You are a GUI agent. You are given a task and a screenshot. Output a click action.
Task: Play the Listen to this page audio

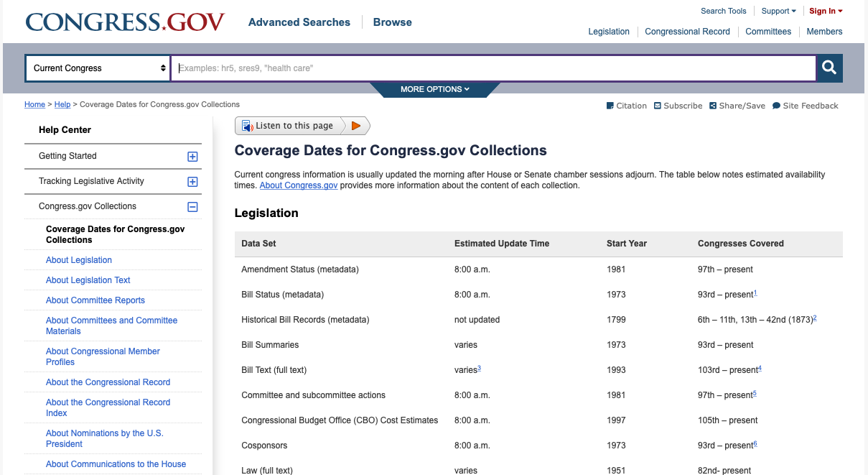pos(356,126)
